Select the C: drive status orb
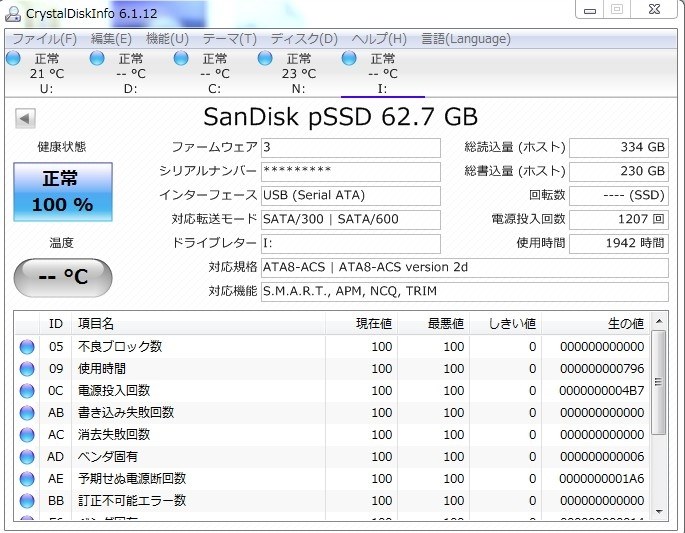Viewport: 685px width, 533px height. click(x=181, y=59)
